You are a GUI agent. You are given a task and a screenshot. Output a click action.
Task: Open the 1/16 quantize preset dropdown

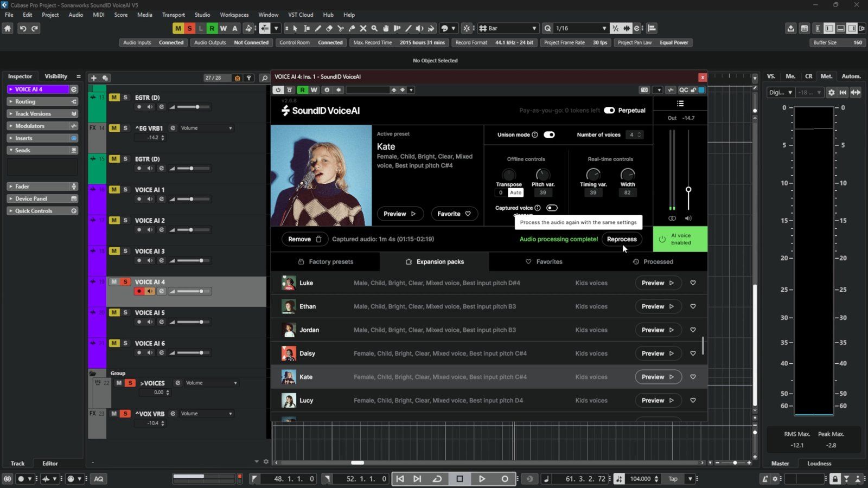(x=580, y=28)
